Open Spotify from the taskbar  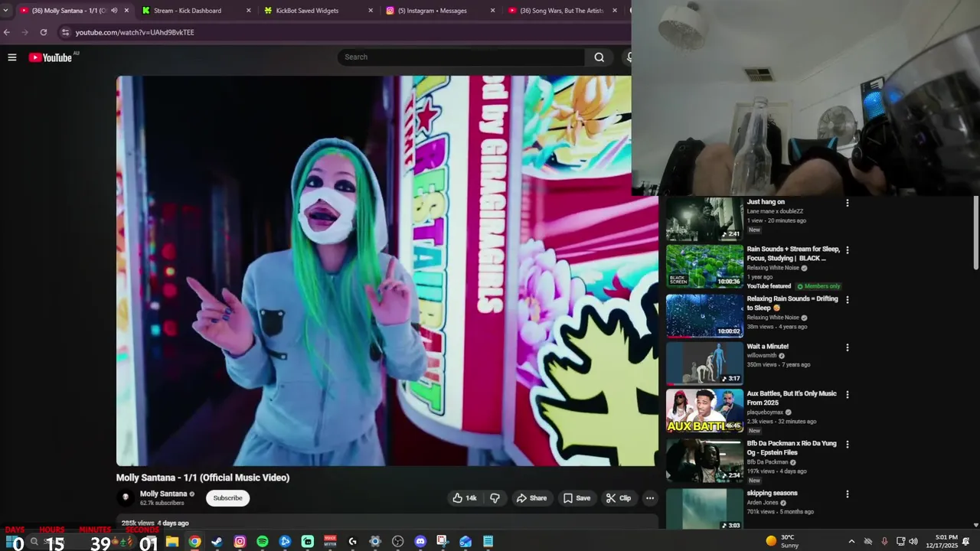[x=263, y=542]
